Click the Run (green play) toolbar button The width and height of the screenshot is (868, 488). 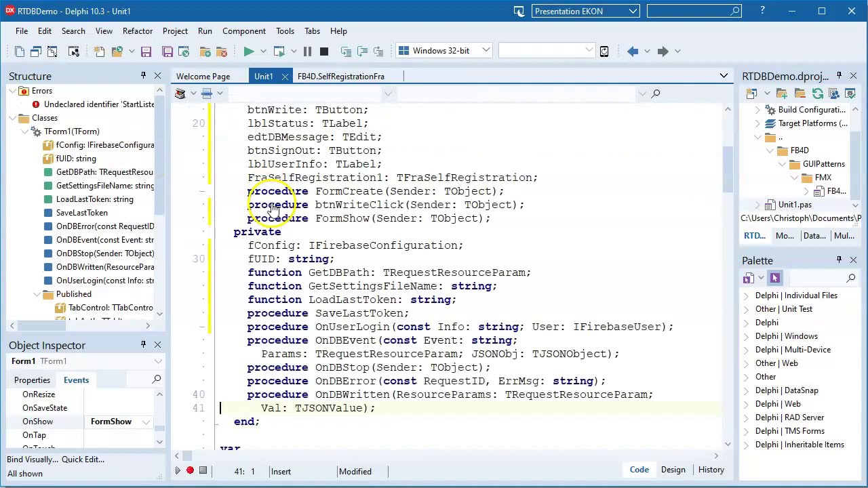pos(248,51)
